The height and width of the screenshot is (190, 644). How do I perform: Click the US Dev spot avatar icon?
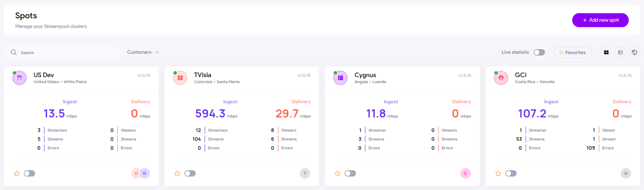pyautogui.click(x=19, y=78)
